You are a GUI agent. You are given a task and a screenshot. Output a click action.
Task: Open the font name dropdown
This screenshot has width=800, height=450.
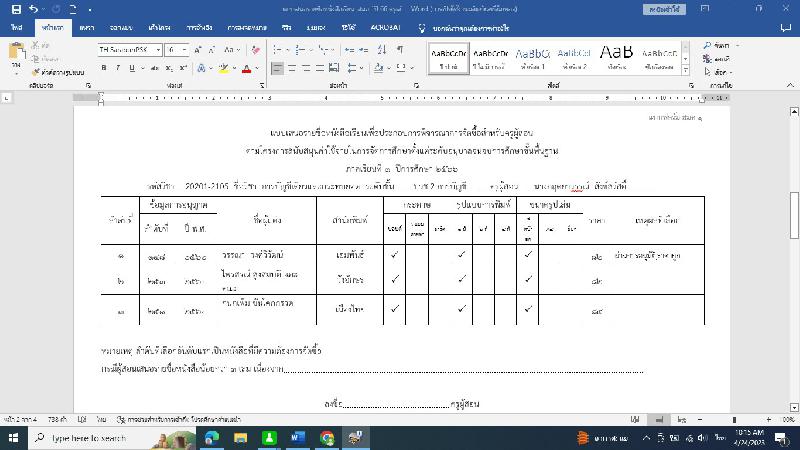coord(158,49)
